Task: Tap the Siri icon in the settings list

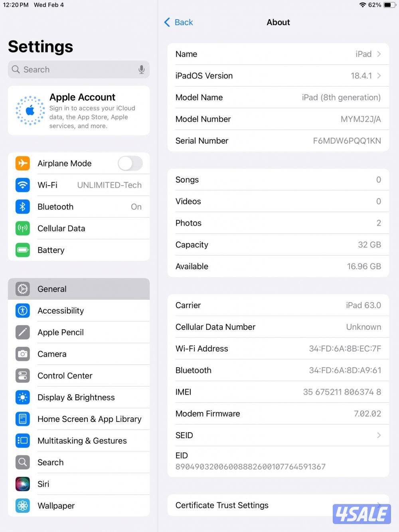Action: (x=23, y=484)
